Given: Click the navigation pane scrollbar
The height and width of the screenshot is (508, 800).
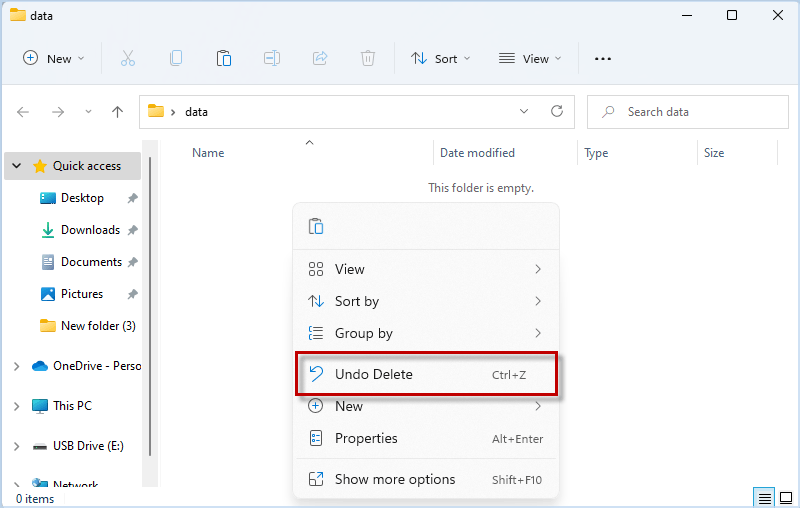Looking at the screenshot, I should coord(150,306).
